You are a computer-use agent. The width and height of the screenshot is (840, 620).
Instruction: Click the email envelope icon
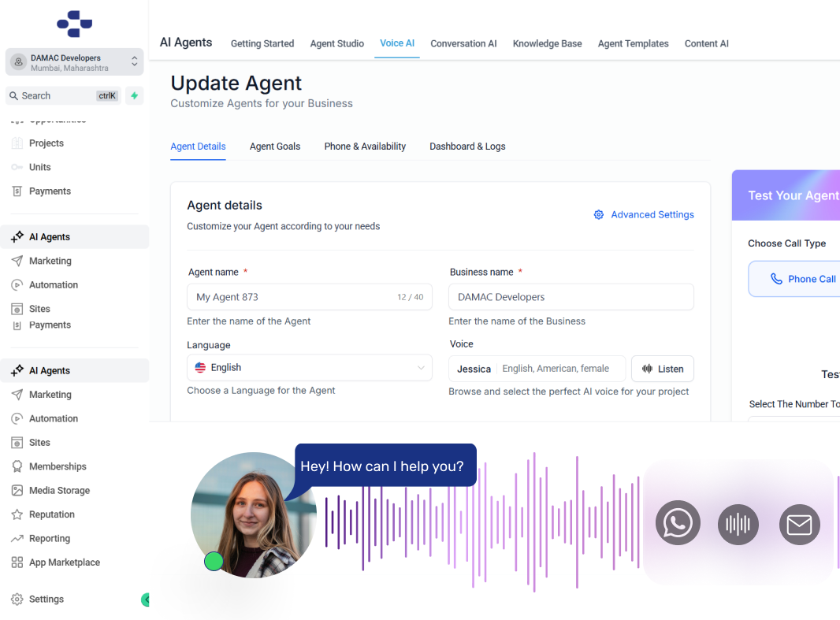799,524
